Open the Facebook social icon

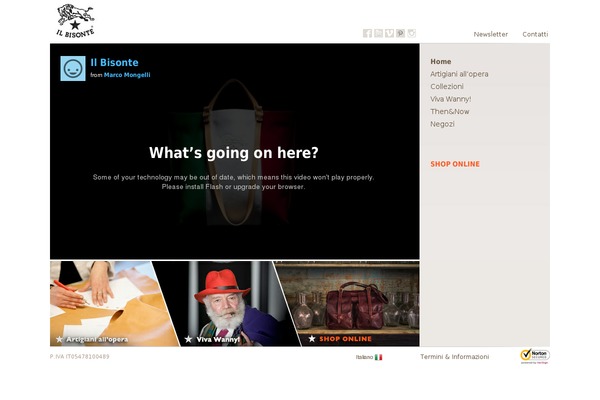click(367, 33)
